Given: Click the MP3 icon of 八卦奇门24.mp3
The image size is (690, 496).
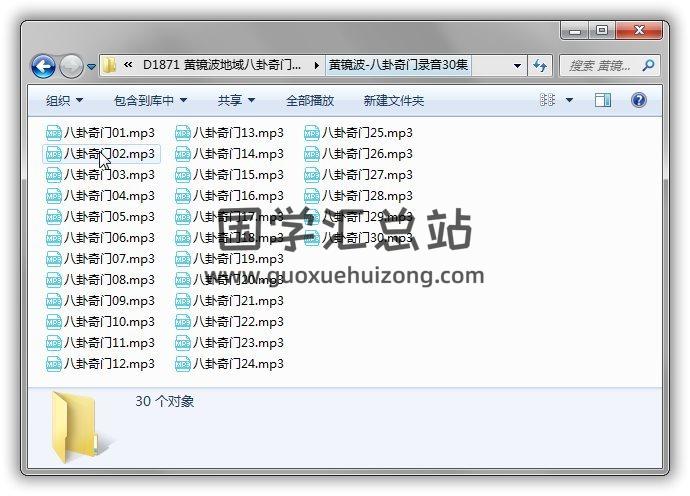Looking at the screenshot, I should tap(183, 364).
